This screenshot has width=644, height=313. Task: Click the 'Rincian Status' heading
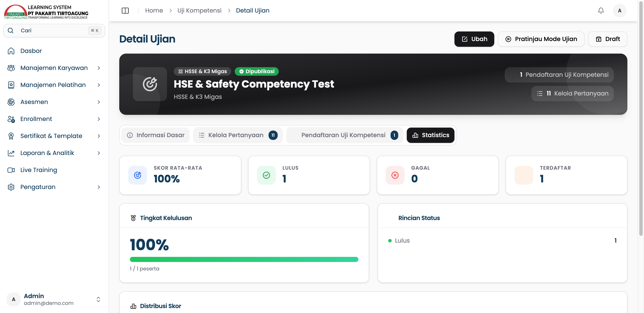pos(419,218)
